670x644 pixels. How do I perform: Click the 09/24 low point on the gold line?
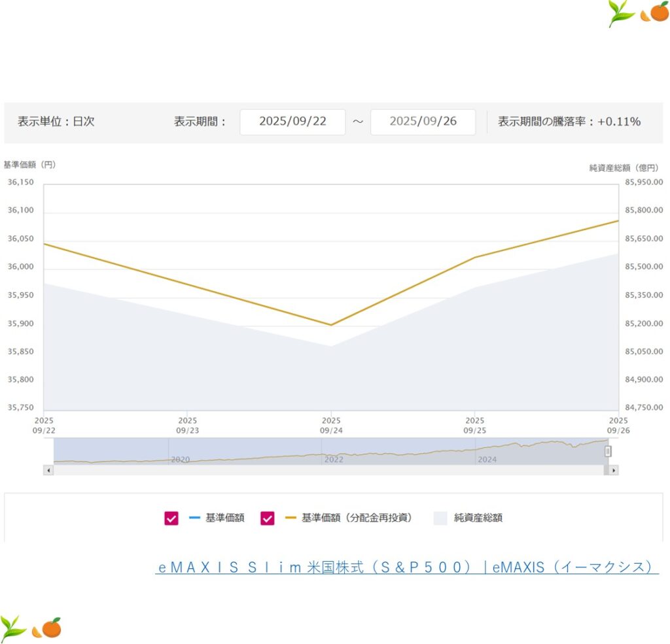pyautogui.click(x=331, y=325)
